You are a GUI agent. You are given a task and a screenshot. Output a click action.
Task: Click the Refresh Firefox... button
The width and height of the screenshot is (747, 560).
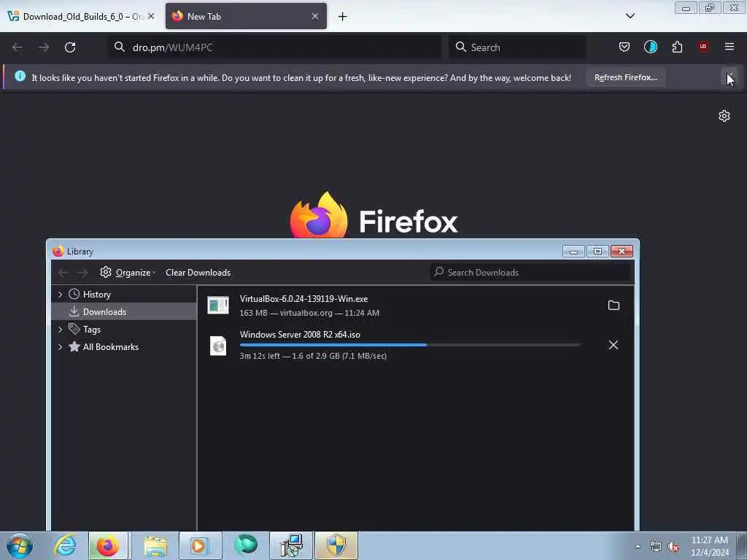(x=625, y=77)
